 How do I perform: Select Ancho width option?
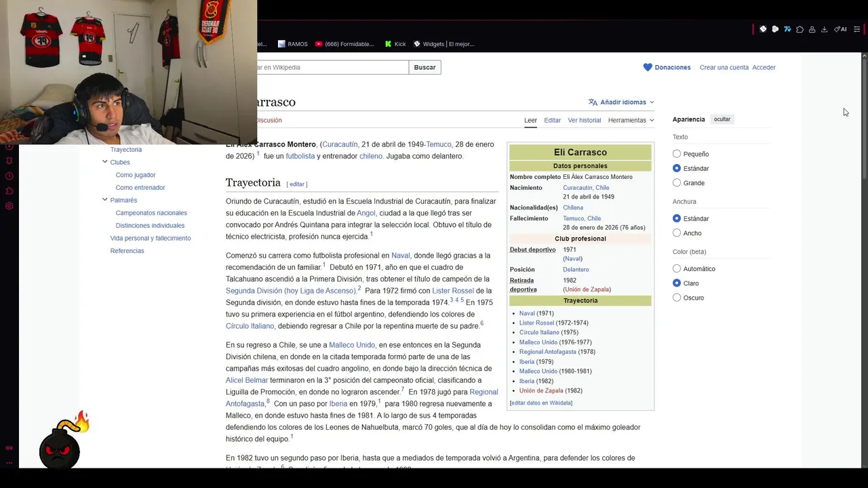(677, 233)
